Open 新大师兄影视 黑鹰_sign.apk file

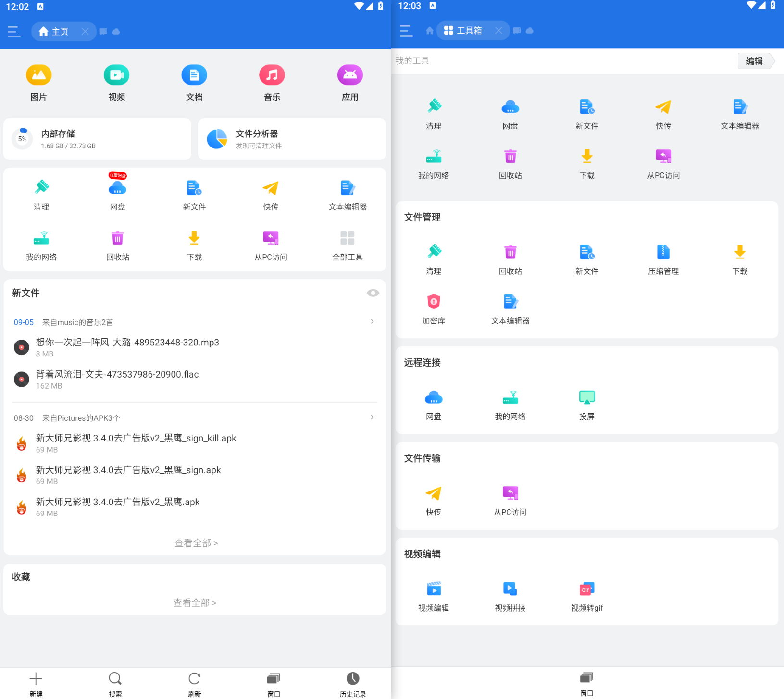195,475
